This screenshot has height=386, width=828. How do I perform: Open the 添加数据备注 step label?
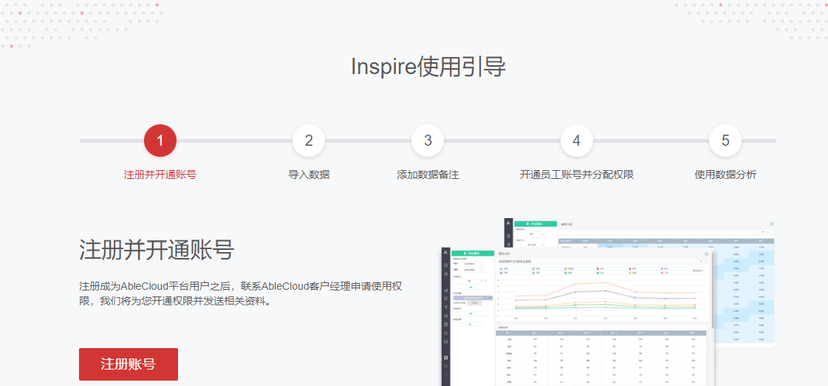click(428, 175)
